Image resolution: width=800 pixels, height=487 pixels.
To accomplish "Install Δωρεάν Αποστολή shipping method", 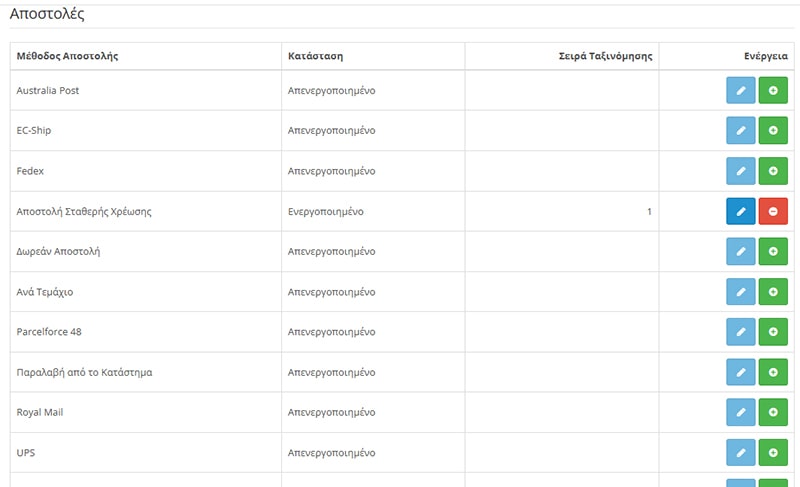I will [x=773, y=252].
